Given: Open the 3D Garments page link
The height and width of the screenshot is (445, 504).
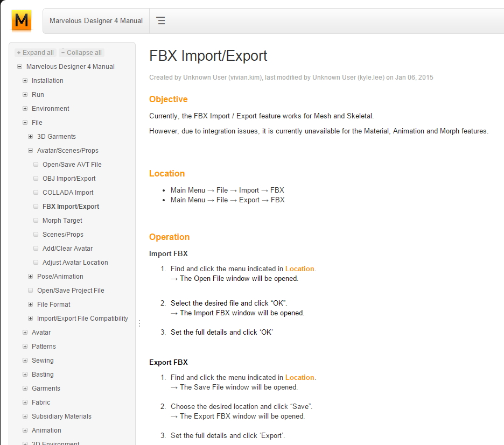Looking at the screenshot, I should pyautogui.click(x=57, y=137).
